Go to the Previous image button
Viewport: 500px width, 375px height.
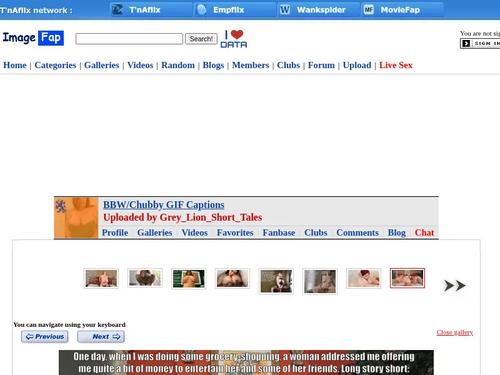[45, 337]
